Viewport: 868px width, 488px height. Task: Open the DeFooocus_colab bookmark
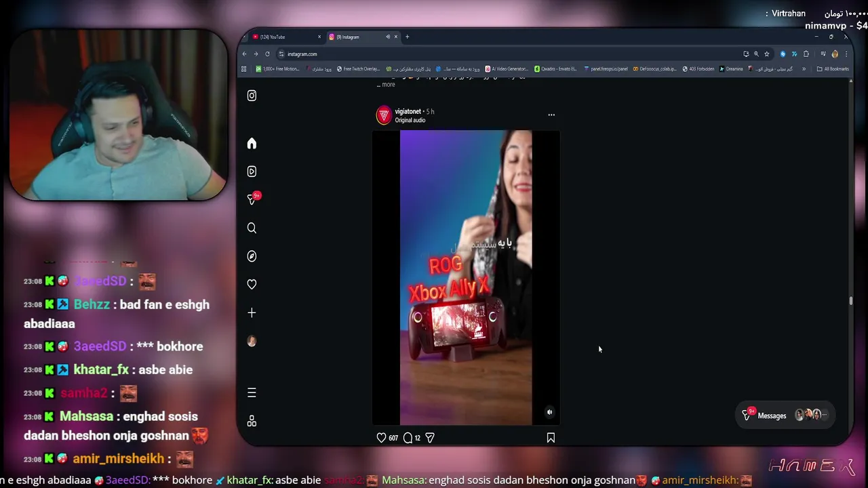pos(654,68)
